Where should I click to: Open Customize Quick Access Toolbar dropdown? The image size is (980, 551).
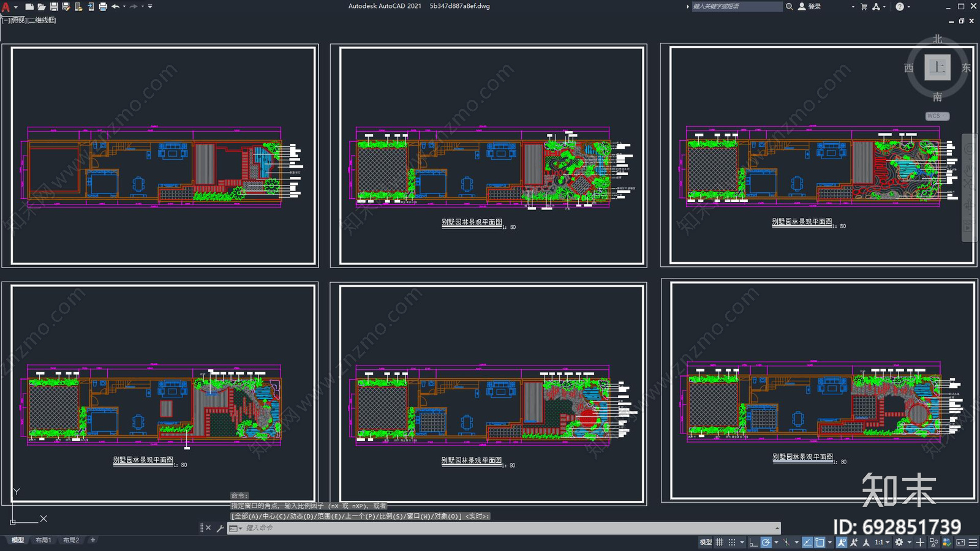pos(150,7)
